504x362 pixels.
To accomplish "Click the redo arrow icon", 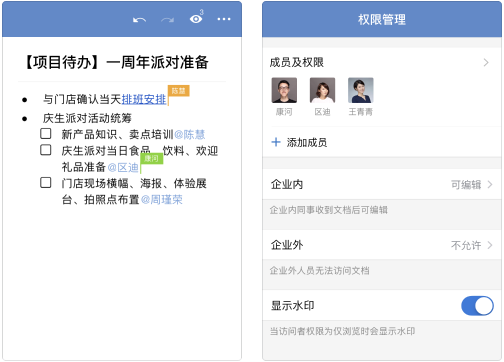I will click(x=167, y=20).
